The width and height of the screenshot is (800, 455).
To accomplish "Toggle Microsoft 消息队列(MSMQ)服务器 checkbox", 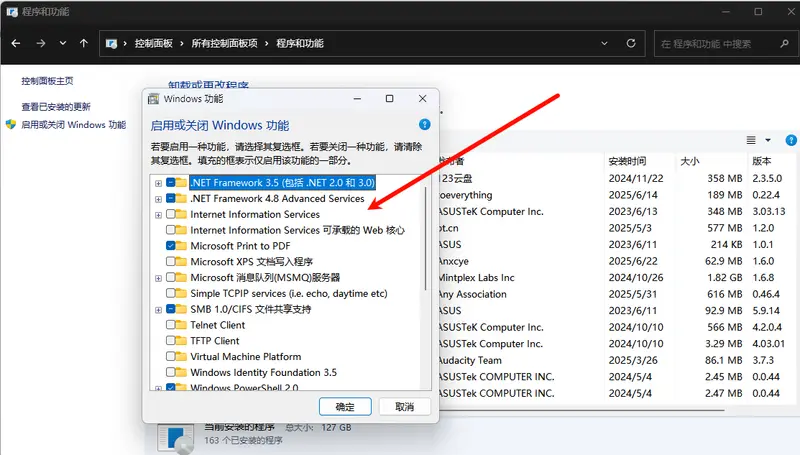I will click(171, 277).
